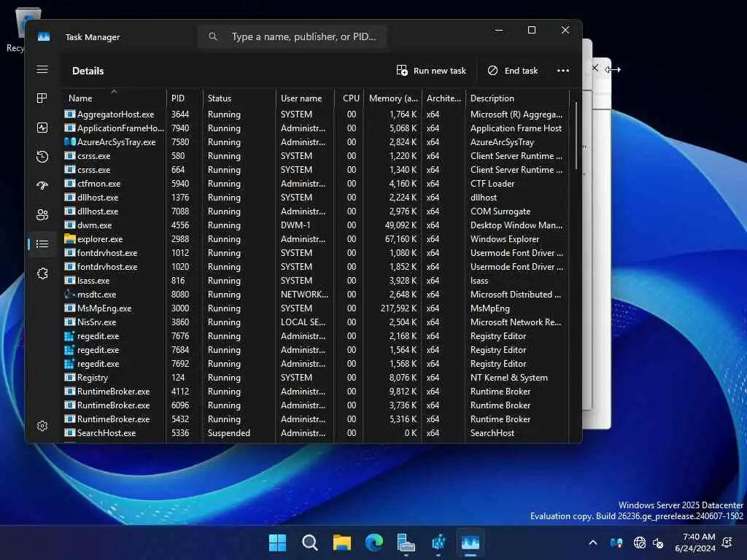Image resolution: width=747 pixels, height=560 pixels.
Task: Open the Performance page icon in sidebar
Action: [x=42, y=128]
